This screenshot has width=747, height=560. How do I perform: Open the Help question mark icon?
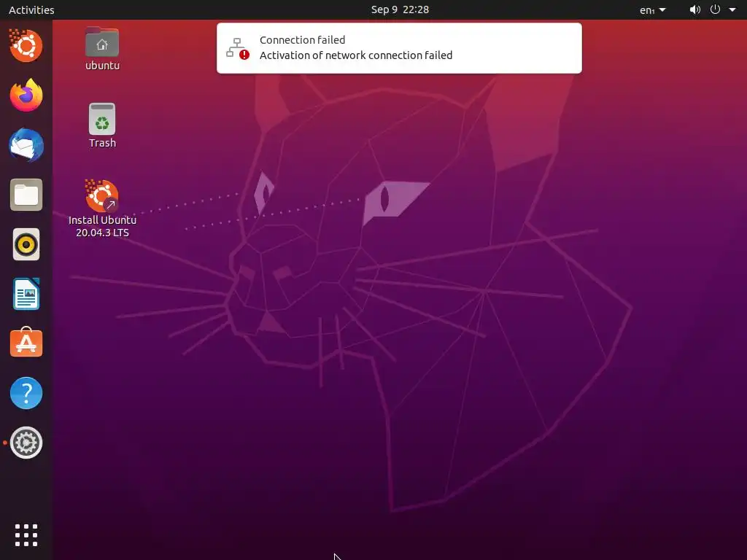tap(26, 393)
